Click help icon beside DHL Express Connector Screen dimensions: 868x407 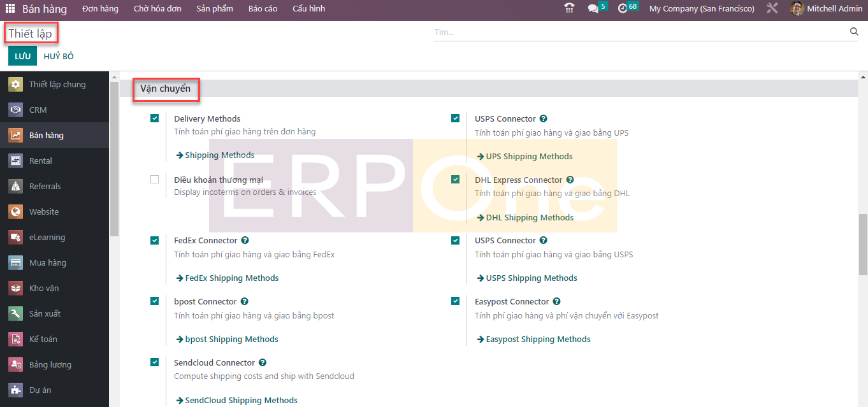point(570,180)
